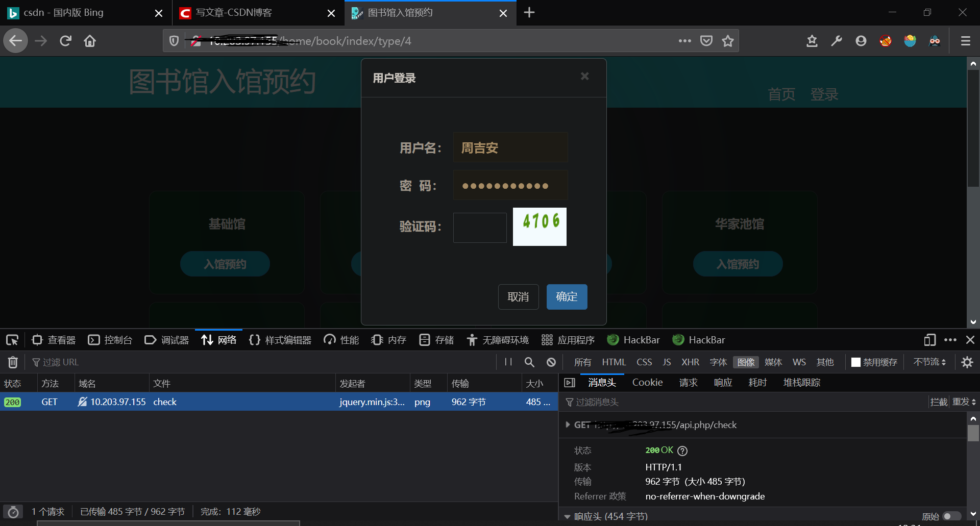Click the 用户名 field containing 周吉安
Viewport: 980px width, 526px height.
510,147
